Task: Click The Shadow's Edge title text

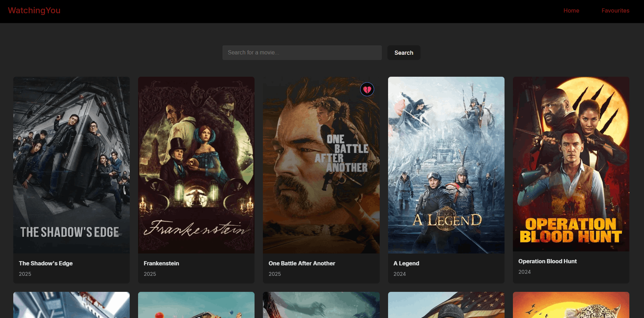Action: [x=46, y=263]
